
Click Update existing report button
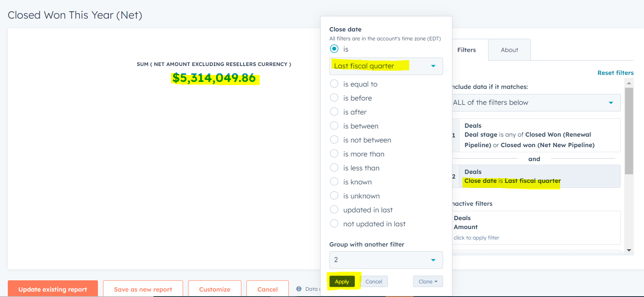click(x=53, y=289)
